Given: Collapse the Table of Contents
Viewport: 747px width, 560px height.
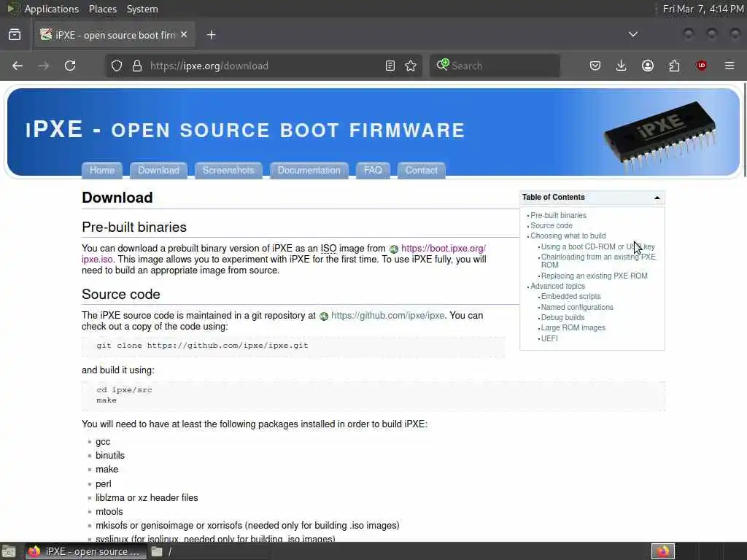Looking at the screenshot, I should 657,198.
